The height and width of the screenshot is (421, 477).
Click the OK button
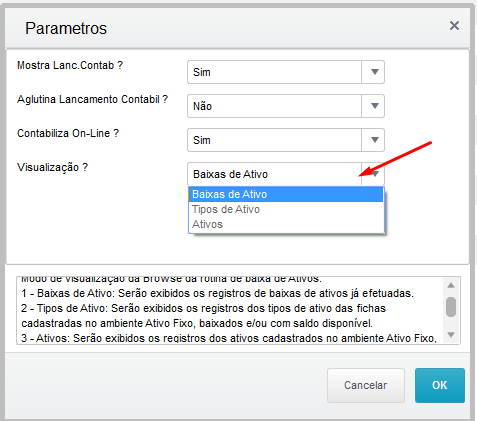440,385
